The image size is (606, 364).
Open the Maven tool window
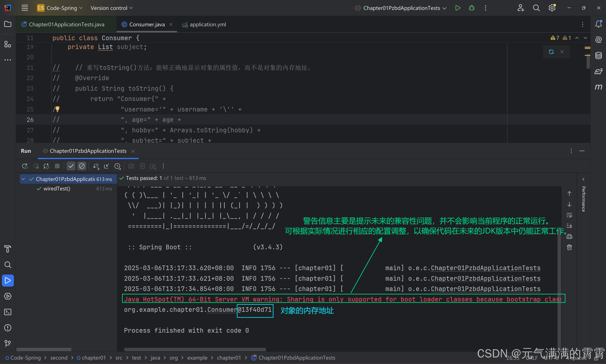click(x=598, y=87)
